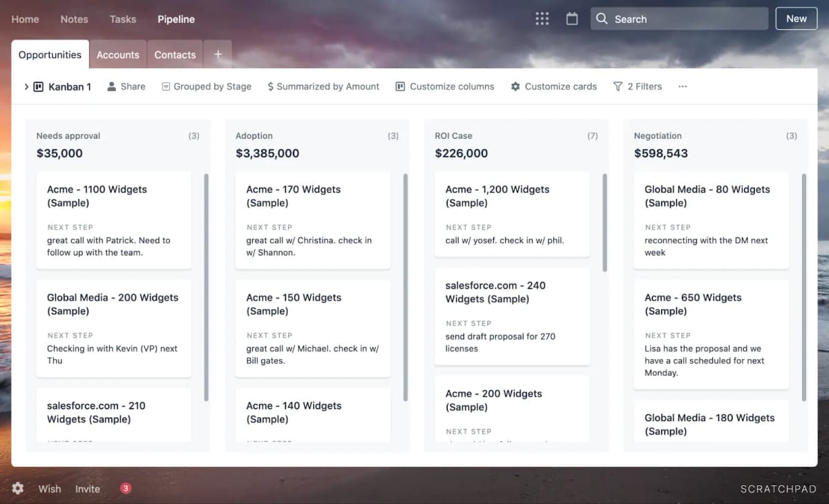Click next step 'Checking in with Kevin (VP)'
Image resolution: width=829 pixels, height=504 pixels.
(x=112, y=354)
